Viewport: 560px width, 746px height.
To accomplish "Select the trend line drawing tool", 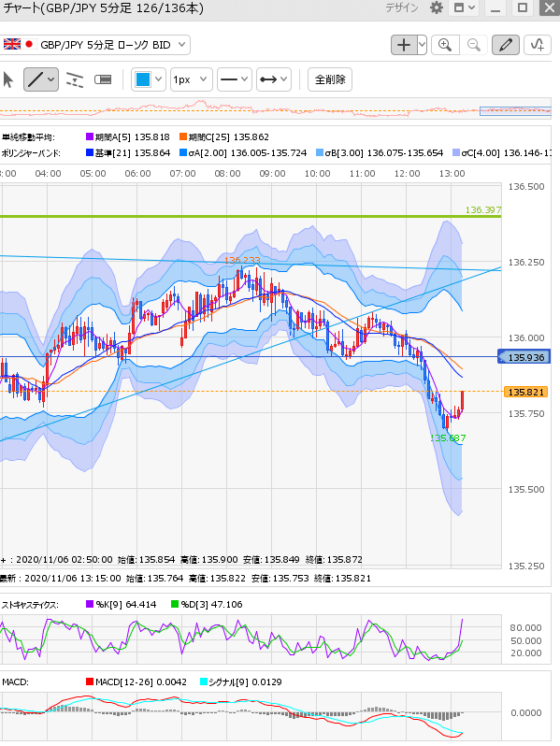I will pos(36,79).
